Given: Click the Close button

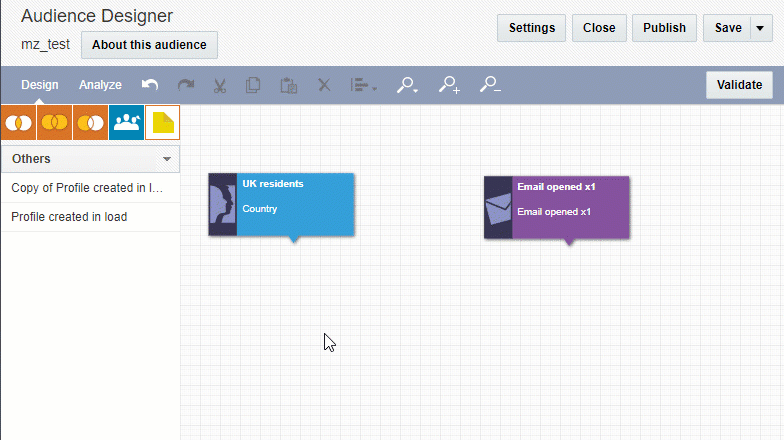Looking at the screenshot, I should [599, 28].
